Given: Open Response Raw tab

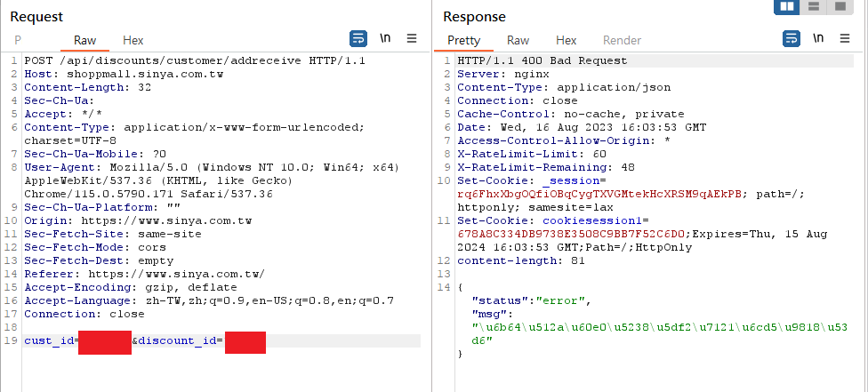Looking at the screenshot, I should point(518,40).
